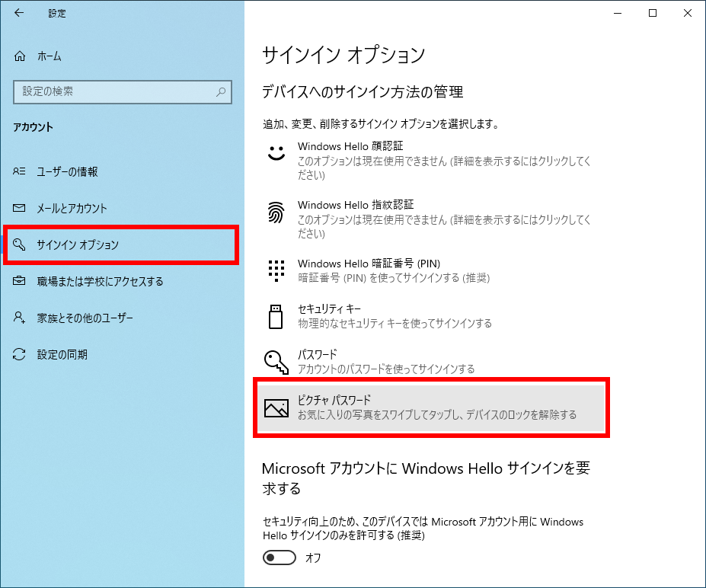This screenshot has height=588, width=706.
Task: Click the サインイン オプション key icon
Action: pyautogui.click(x=19, y=244)
